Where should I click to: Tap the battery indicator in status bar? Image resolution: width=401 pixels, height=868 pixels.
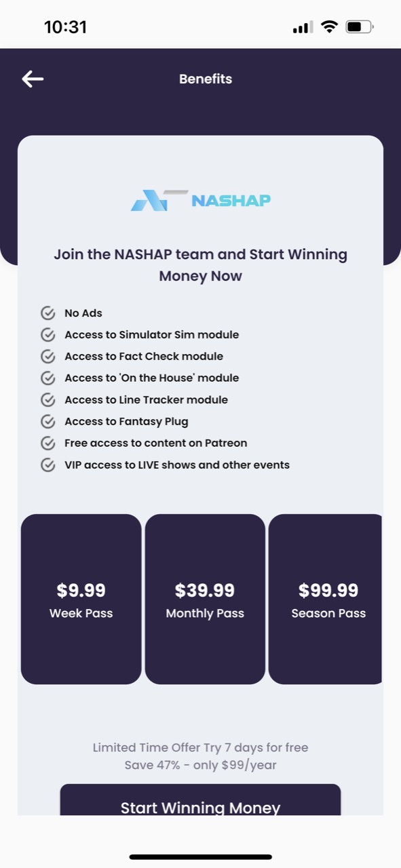coord(360,27)
